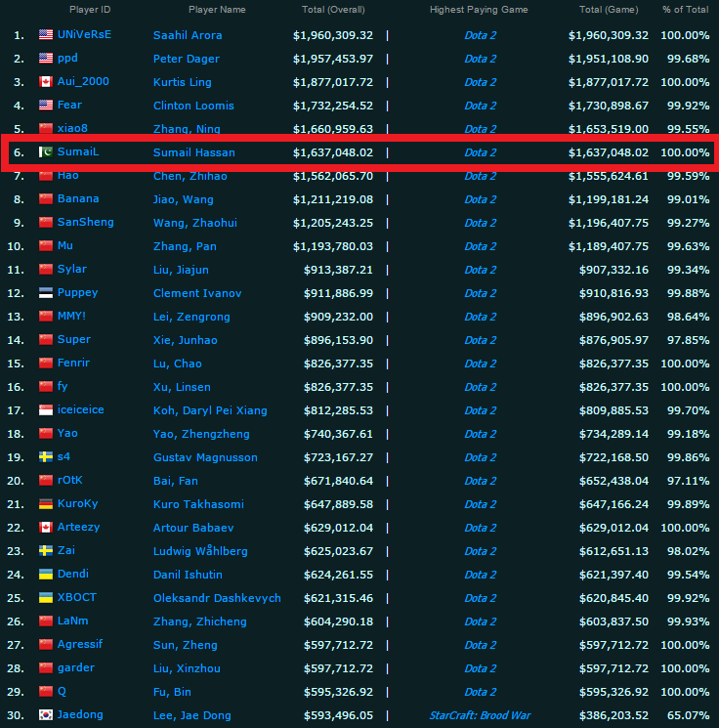
Task: Click the Singapore flag beside iceiceice
Action: (46, 410)
